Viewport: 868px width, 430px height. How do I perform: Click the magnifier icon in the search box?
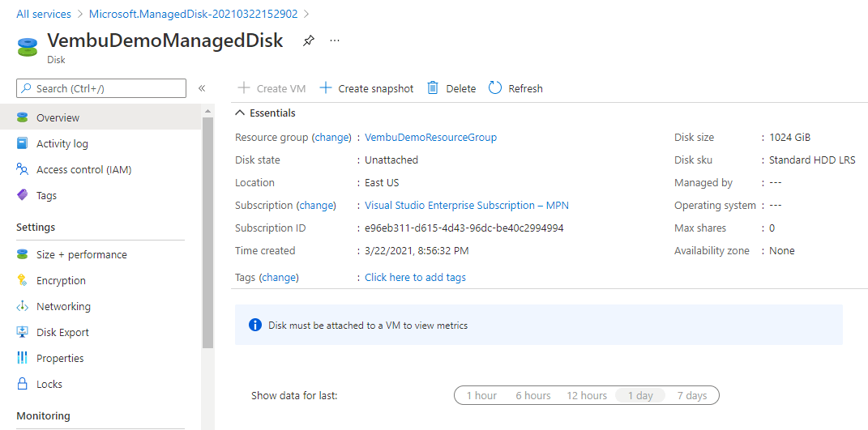tap(27, 88)
